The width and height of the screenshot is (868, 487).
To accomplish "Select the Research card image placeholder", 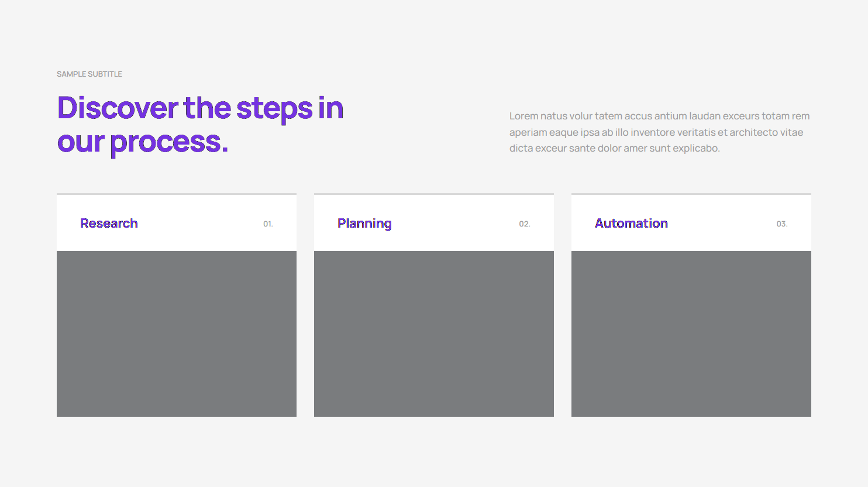I will pyautogui.click(x=177, y=334).
